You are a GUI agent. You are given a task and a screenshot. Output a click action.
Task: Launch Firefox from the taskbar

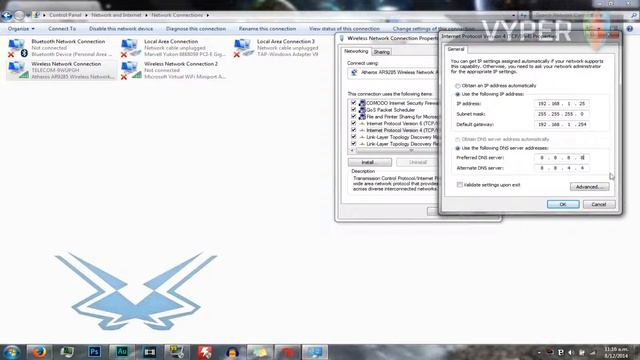tap(39, 352)
